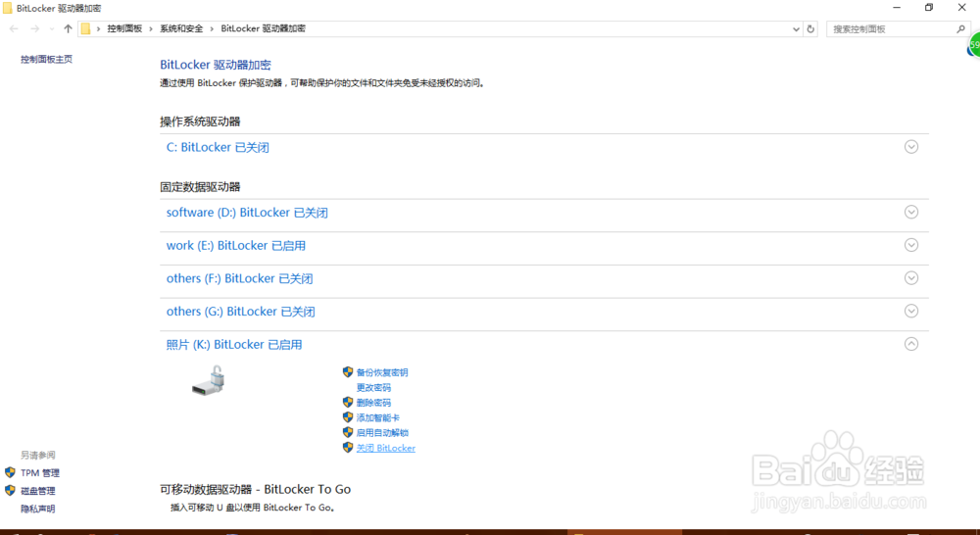
Task: Go forward with the navigation forward arrow
Action: click(34, 28)
